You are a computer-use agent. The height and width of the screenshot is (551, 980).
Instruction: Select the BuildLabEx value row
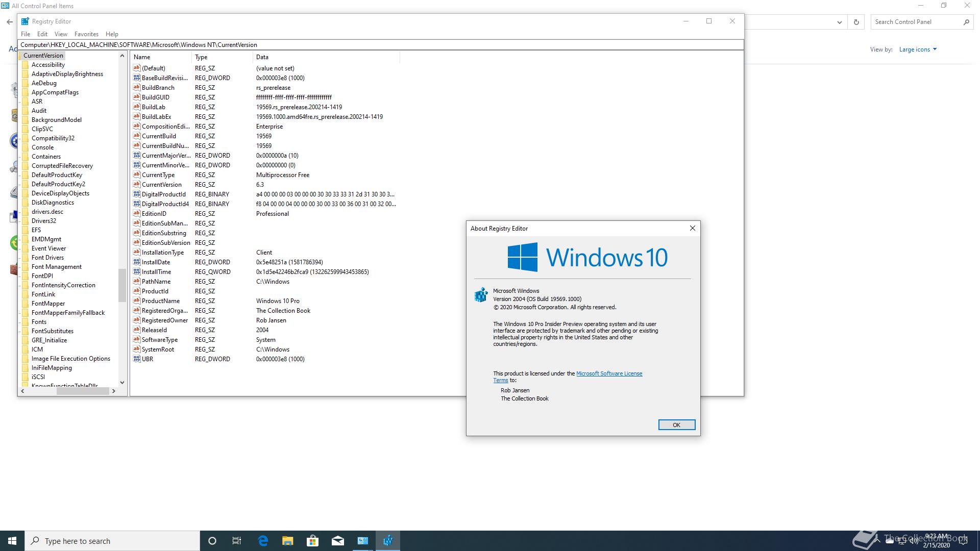(x=265, y=116)
